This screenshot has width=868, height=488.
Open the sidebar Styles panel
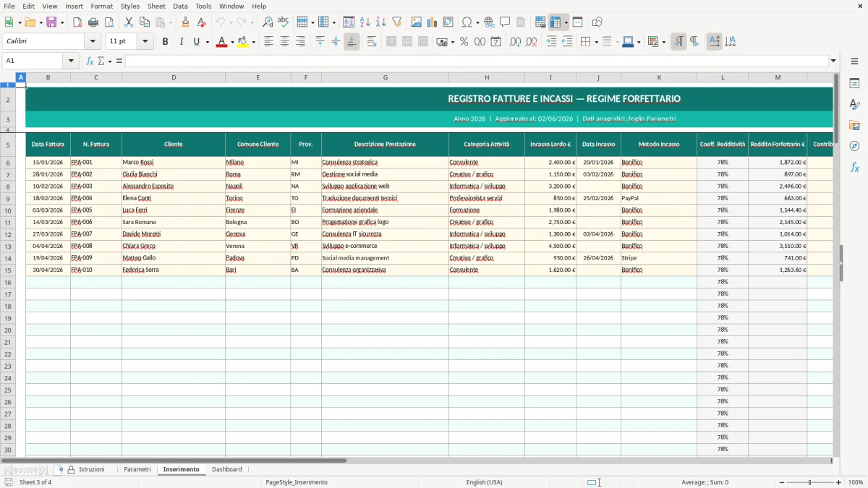click(854, 105)
